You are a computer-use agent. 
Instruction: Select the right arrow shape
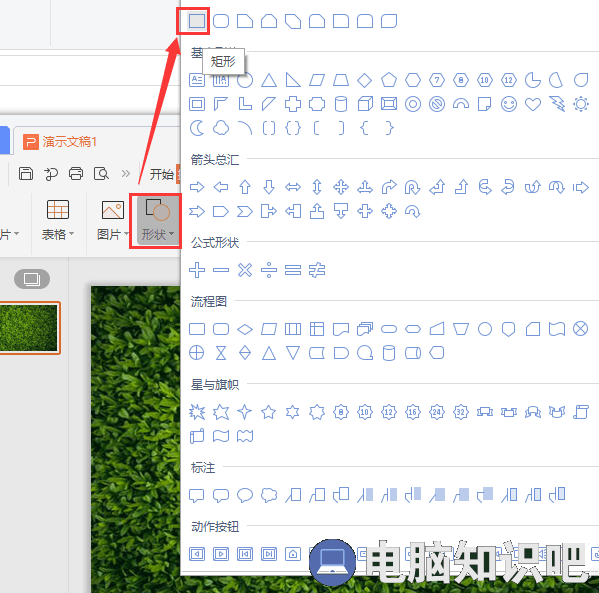[197, 187]
